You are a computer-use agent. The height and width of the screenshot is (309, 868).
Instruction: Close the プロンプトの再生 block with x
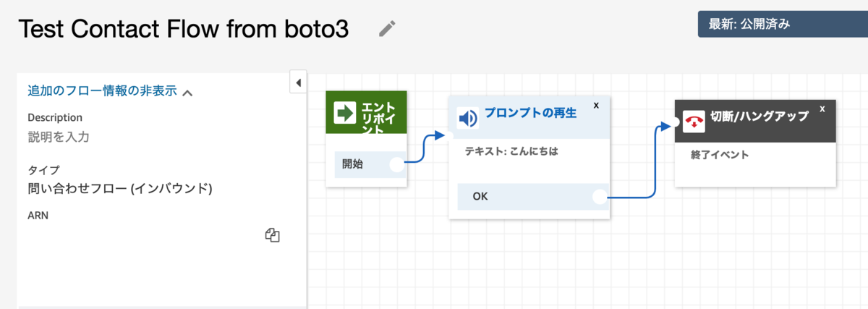(x=596, y=106)
